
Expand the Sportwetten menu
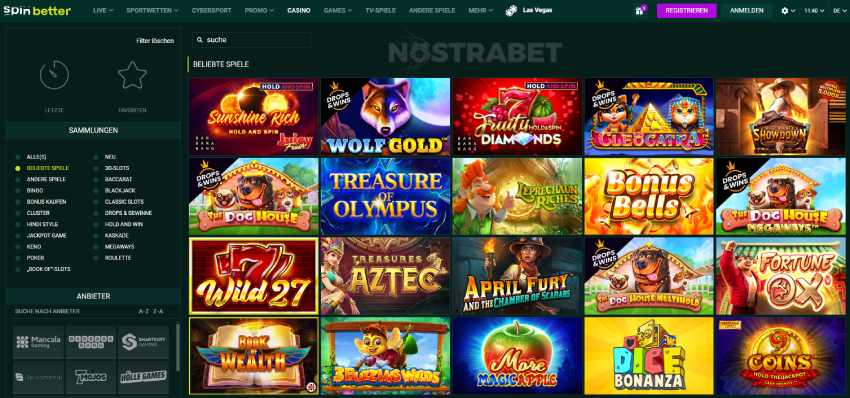(x=152, y=10)
